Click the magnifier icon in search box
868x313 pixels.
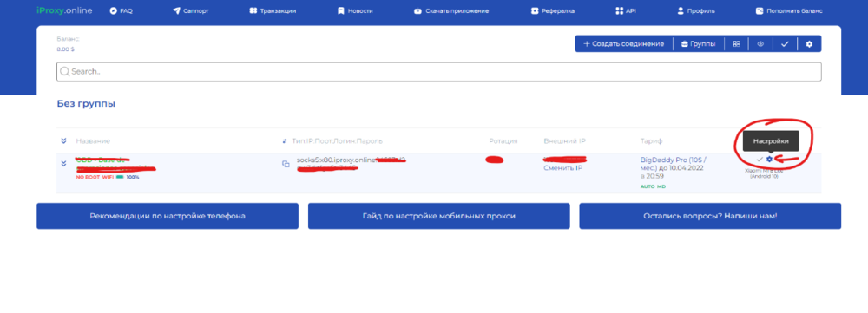[x=65, y=71]
